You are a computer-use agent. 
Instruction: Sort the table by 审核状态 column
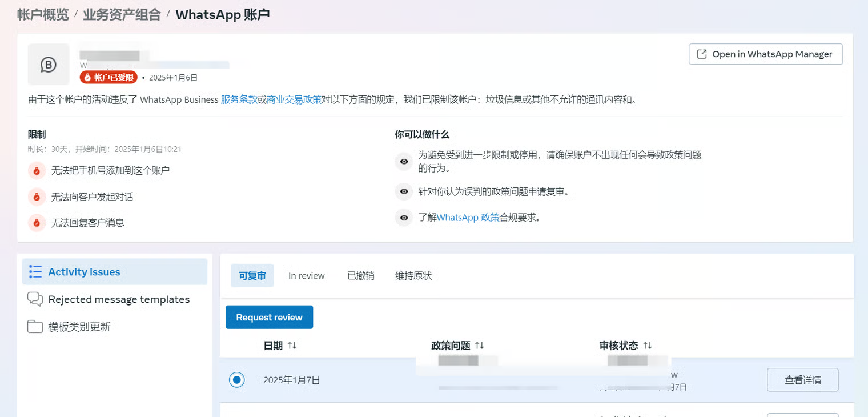[x=647, y=346]
